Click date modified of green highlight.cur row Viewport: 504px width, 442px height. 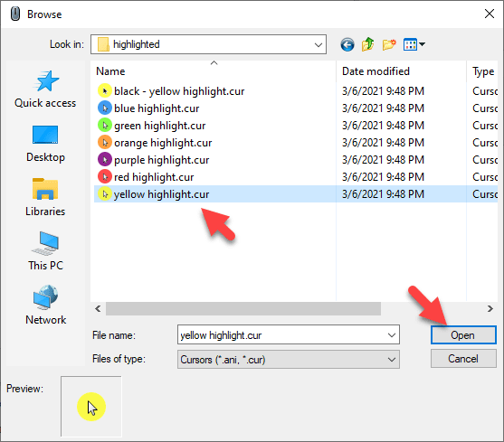(383, 125)
